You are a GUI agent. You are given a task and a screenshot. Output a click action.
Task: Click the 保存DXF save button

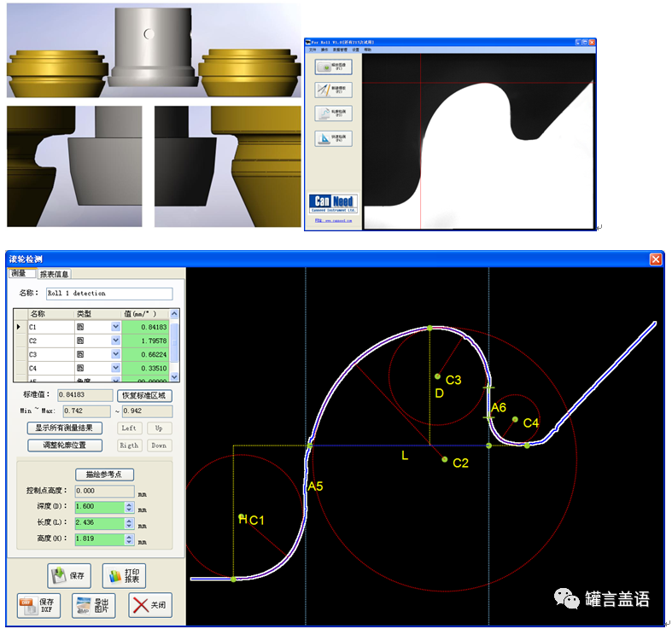pyautogui.click(x=38, y=605)
